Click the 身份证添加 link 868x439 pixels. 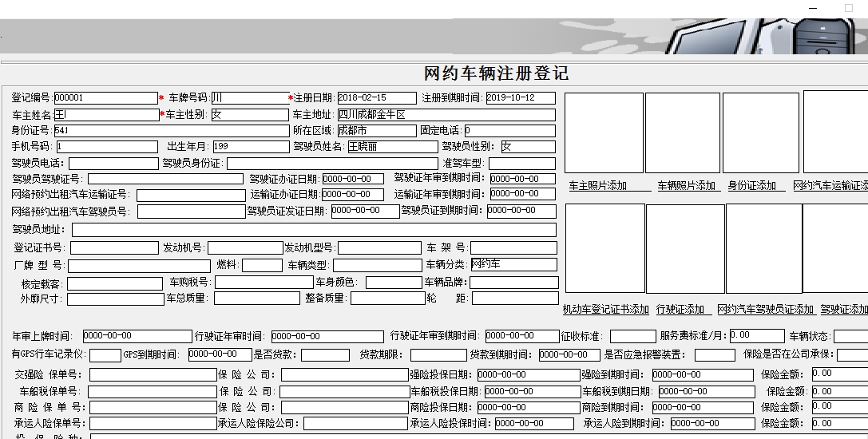coord(752,186)
